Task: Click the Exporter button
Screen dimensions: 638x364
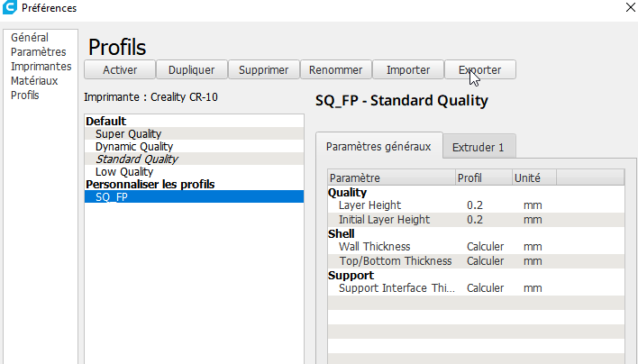Action: 480,69
